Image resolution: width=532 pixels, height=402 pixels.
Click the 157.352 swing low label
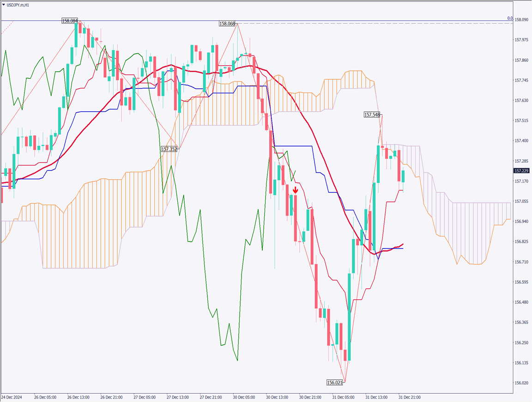point(169,149)
